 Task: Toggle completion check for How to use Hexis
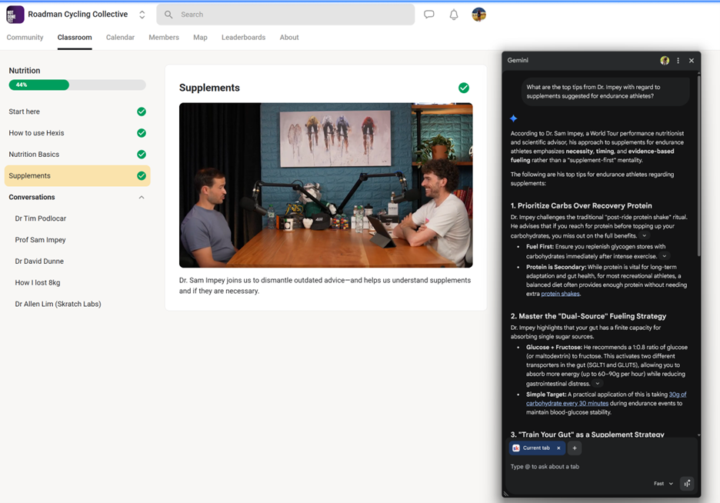(x=141, y=133)
